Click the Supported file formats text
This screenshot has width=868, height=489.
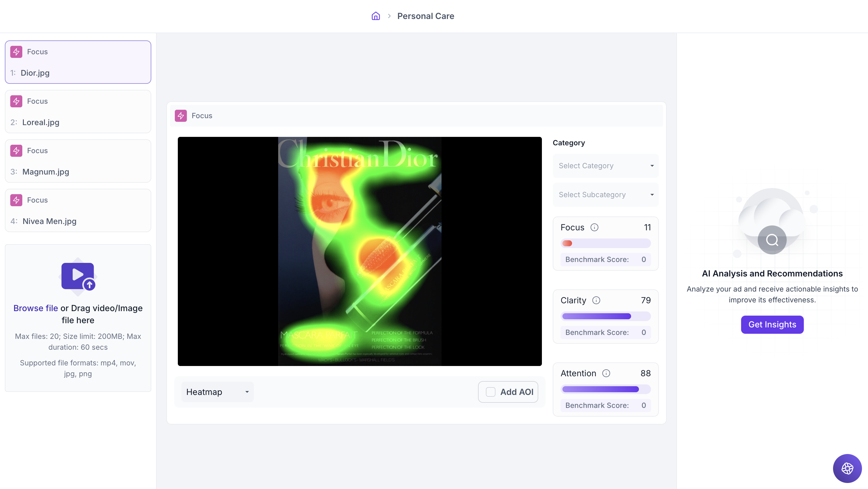pos(78,368)
